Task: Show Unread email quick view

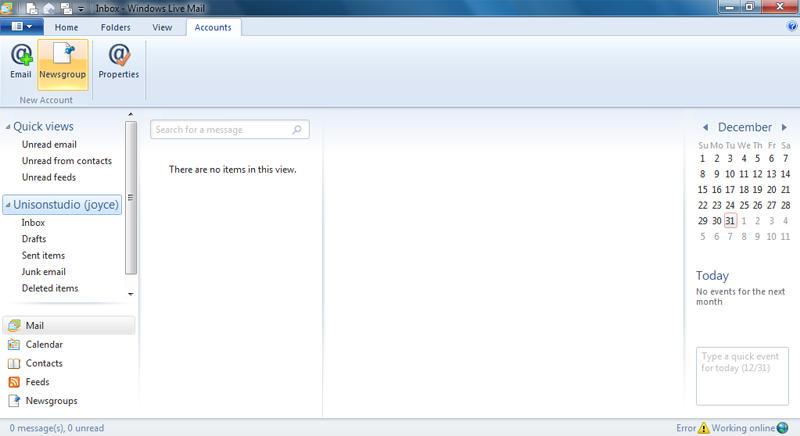Action: (49, 144)
